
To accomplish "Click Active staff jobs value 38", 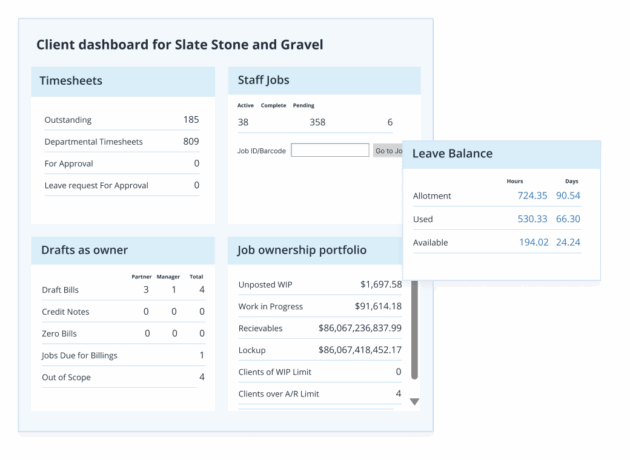I will point(243,122).
